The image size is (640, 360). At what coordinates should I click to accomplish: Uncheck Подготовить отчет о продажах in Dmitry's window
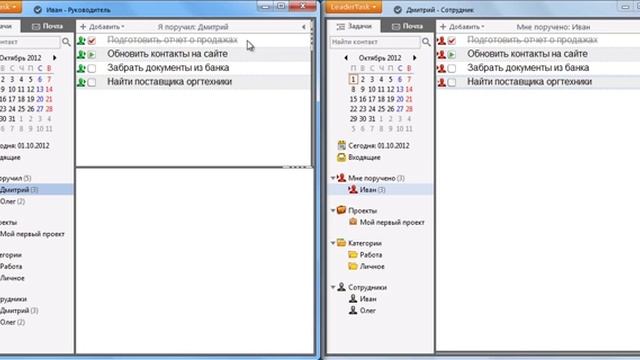452,41
